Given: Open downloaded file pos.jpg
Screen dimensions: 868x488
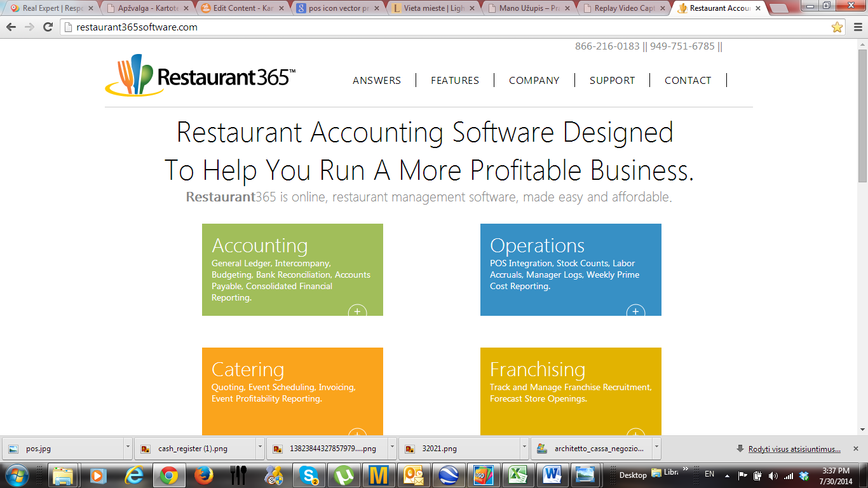Looking at the screenshot, I should click(62, 449).
